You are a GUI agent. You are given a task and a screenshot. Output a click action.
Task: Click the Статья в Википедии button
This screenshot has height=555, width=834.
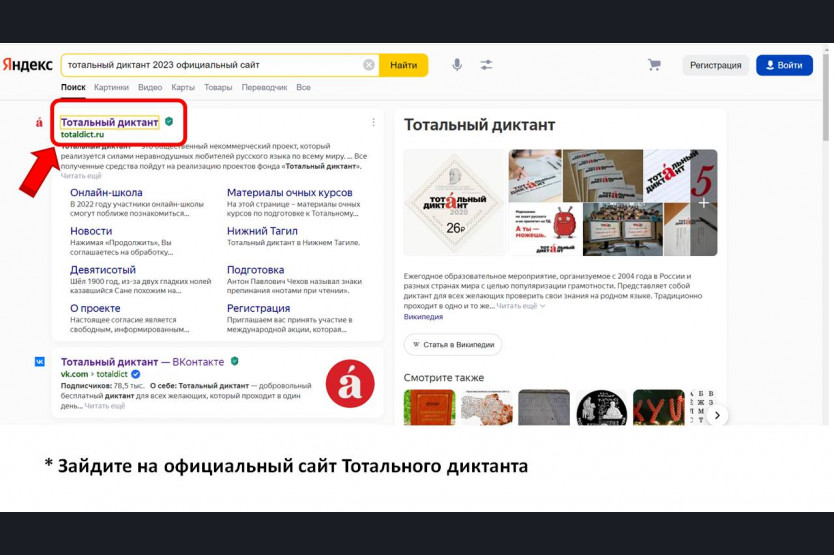[x=453, y=344]
